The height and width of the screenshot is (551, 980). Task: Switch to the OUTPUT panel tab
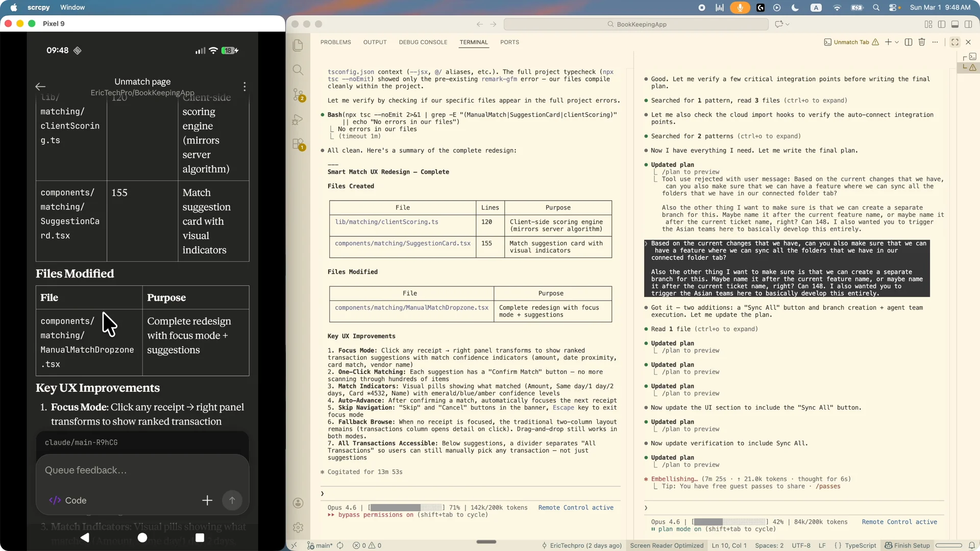(x=375, y=42)
